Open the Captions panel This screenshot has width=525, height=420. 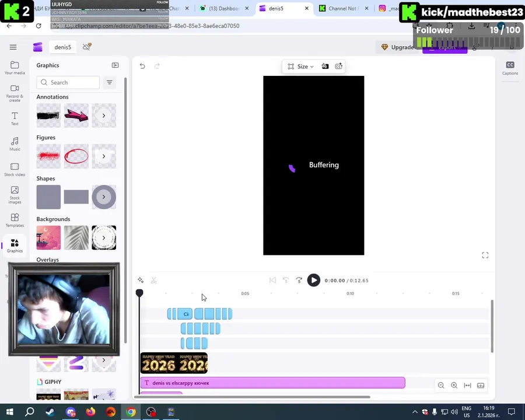click(510, 68)
